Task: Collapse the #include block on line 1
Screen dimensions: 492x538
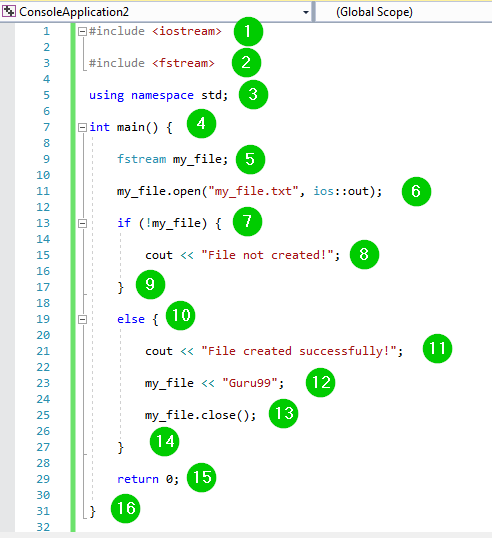Action: 82,32
